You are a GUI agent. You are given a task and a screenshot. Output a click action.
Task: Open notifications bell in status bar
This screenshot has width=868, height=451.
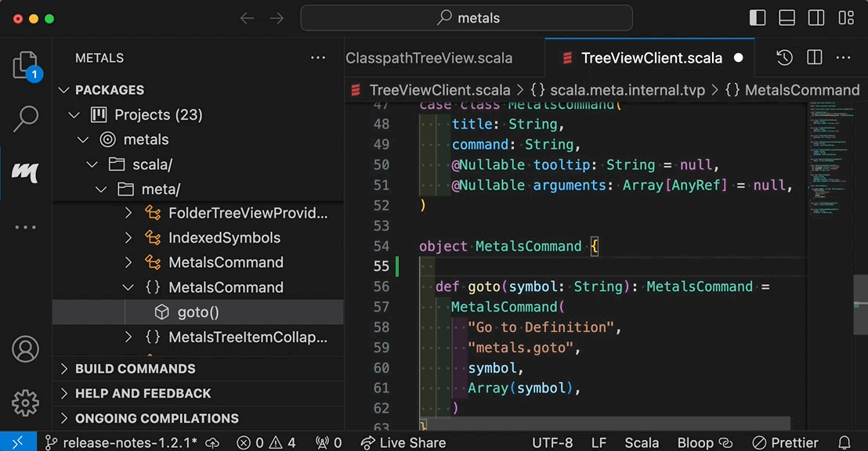844,442
